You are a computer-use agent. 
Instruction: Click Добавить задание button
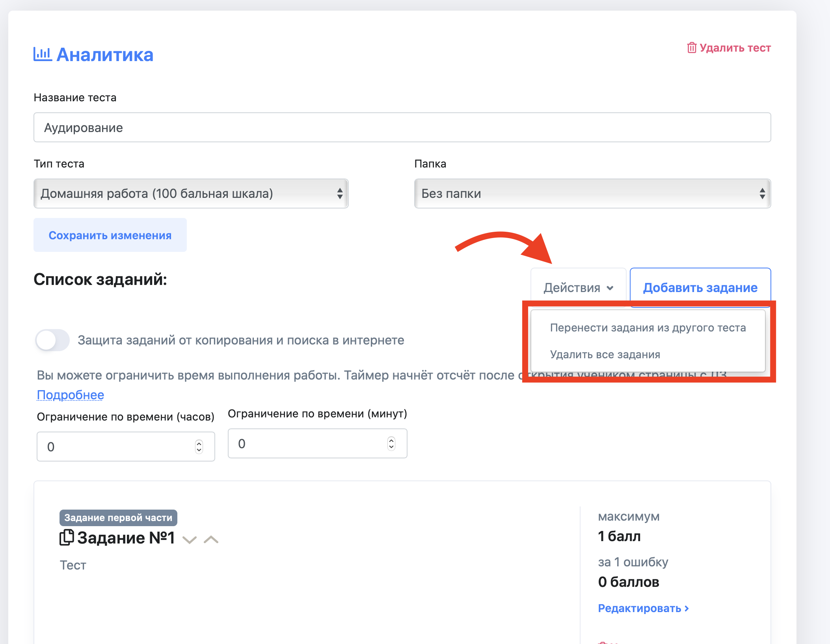click(700, 288)
